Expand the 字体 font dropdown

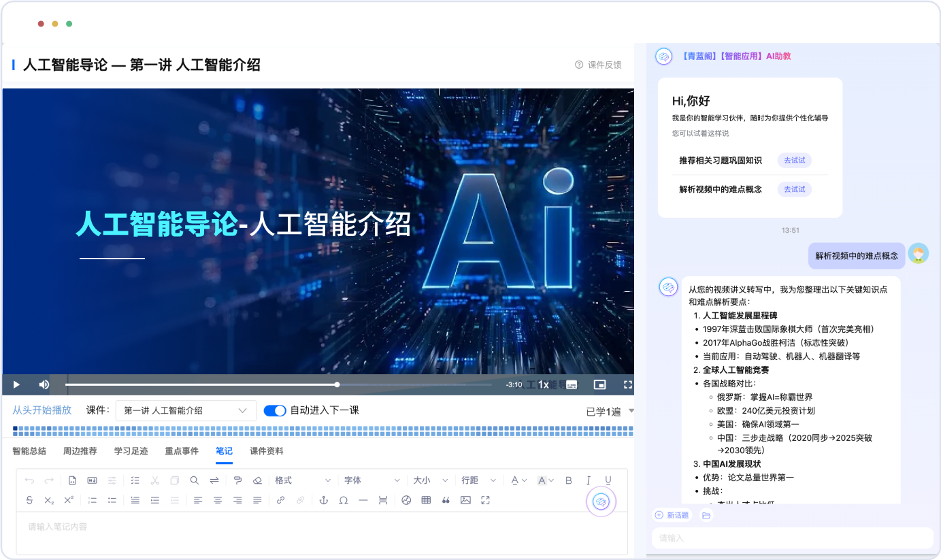[x=371, y=480]
